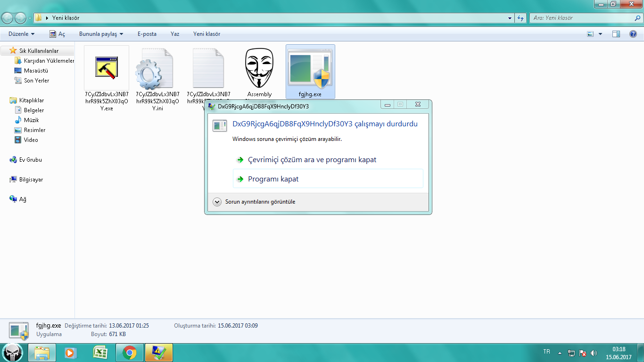The height and width of the screenshot is (362, 644).
Task: Create a folder with Yeni klasör button
Action: tap(206, 34)
